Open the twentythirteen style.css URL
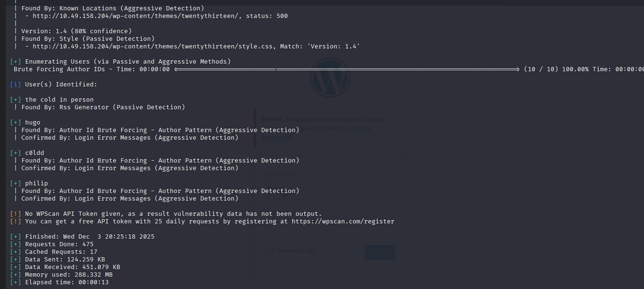 click(153, 46)
